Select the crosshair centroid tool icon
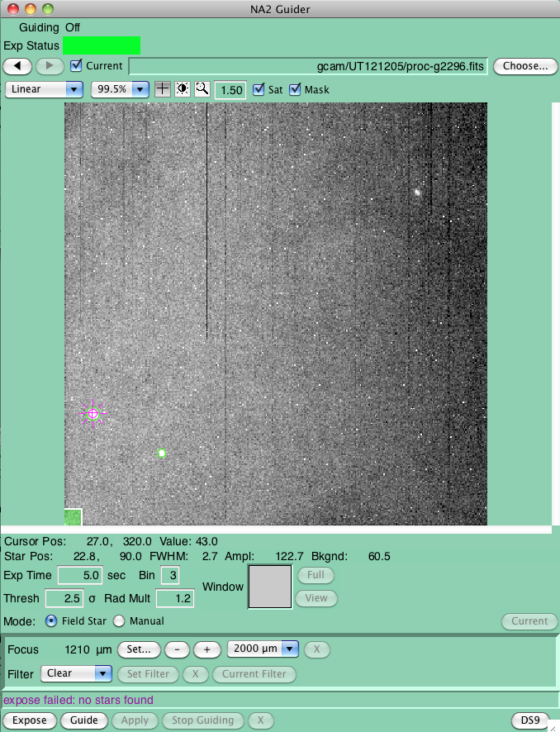Screen dimensions: 560x732 tap(163, 88)
